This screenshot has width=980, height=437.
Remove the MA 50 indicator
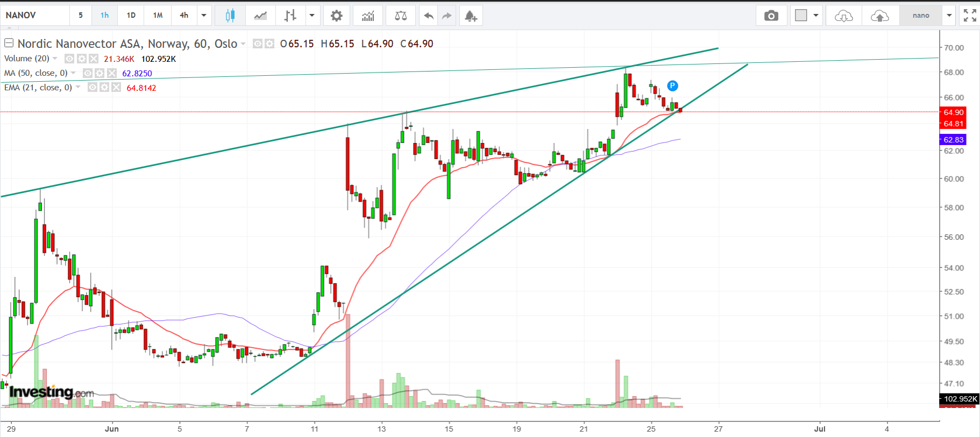112,73
